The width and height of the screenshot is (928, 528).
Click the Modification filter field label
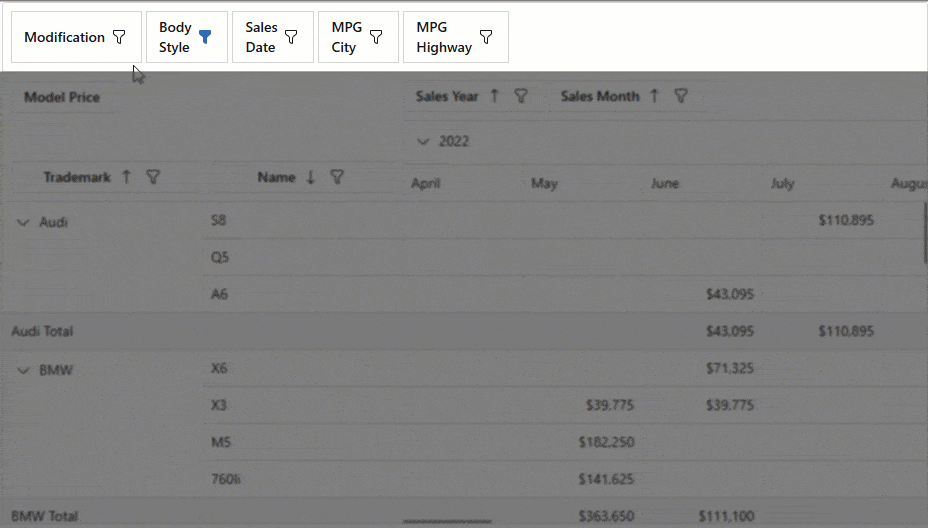(64, 37)
